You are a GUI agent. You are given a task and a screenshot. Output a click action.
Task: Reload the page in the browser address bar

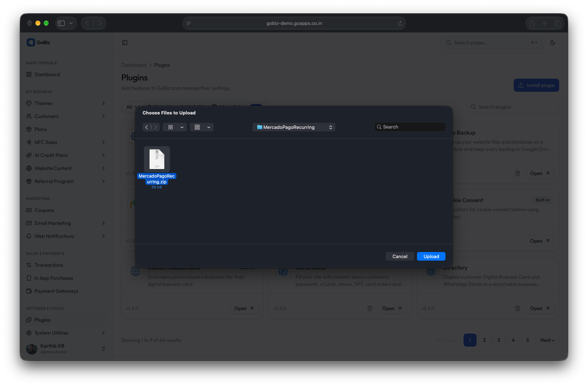(x=400, y=23)
